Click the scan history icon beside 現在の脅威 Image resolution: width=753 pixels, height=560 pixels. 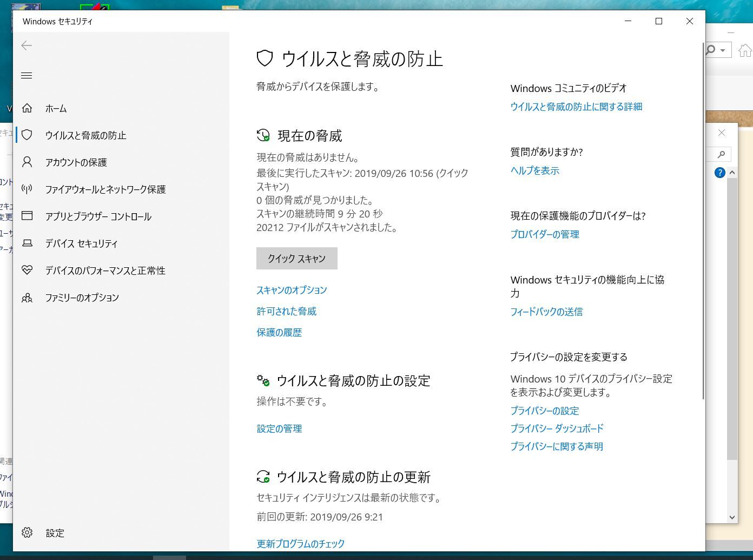coord(263,135)
